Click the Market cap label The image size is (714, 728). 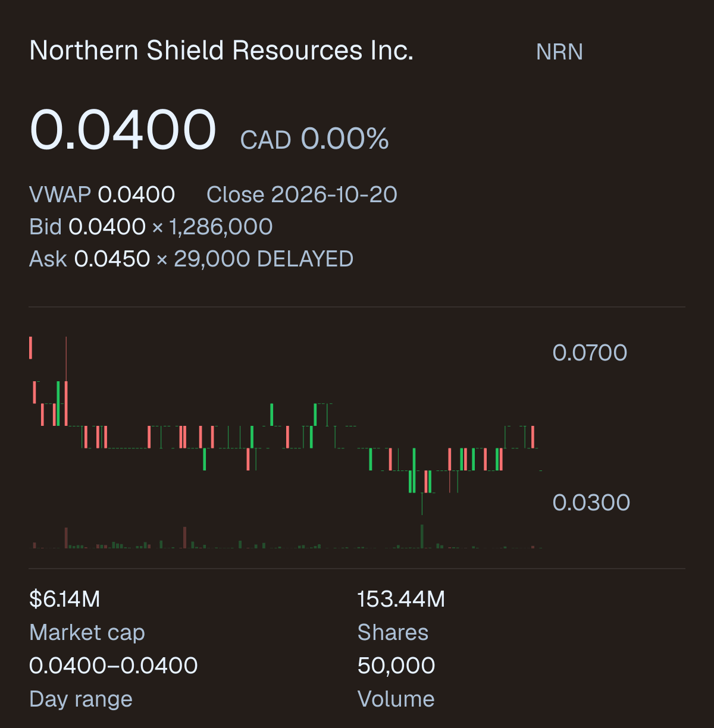[x=87, y=632]
